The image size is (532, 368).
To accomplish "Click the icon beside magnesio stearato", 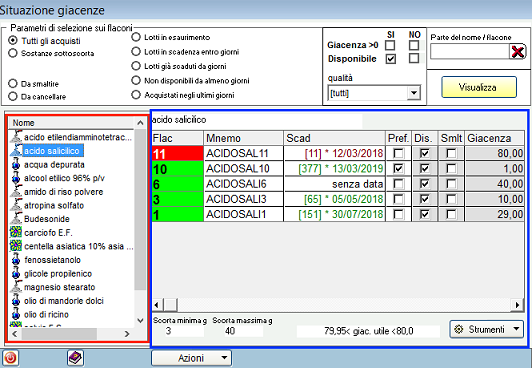I will pos(16,287).
